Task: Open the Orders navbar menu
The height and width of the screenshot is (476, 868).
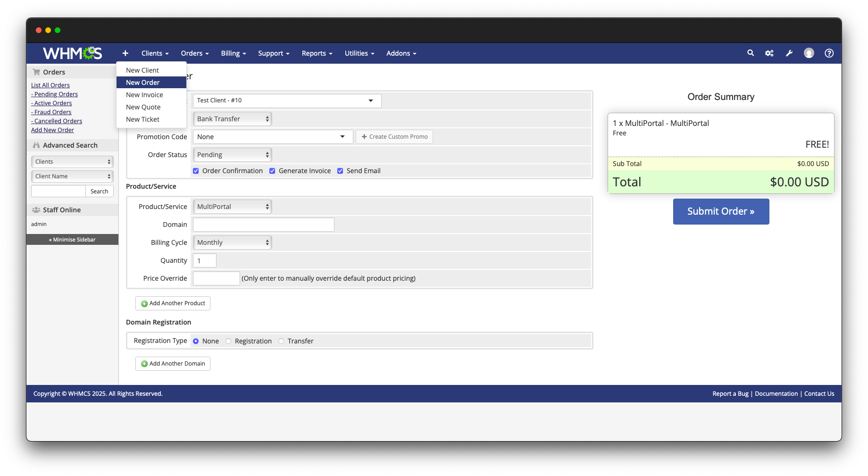Action: click(195, 53)
